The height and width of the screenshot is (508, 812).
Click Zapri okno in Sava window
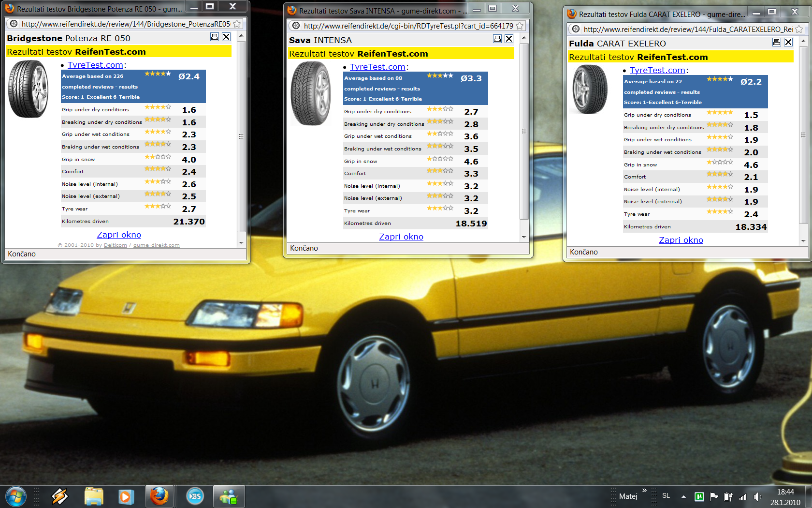click(401, 237)
